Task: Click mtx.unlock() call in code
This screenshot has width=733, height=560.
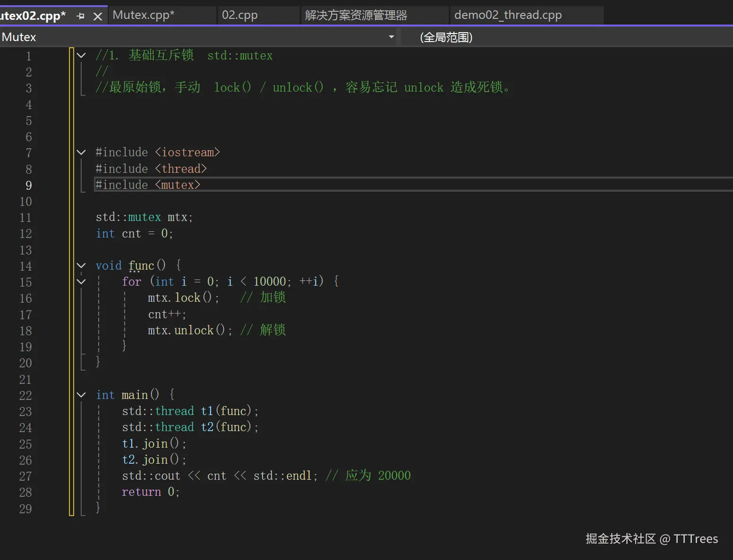Action: pos(190,330)
